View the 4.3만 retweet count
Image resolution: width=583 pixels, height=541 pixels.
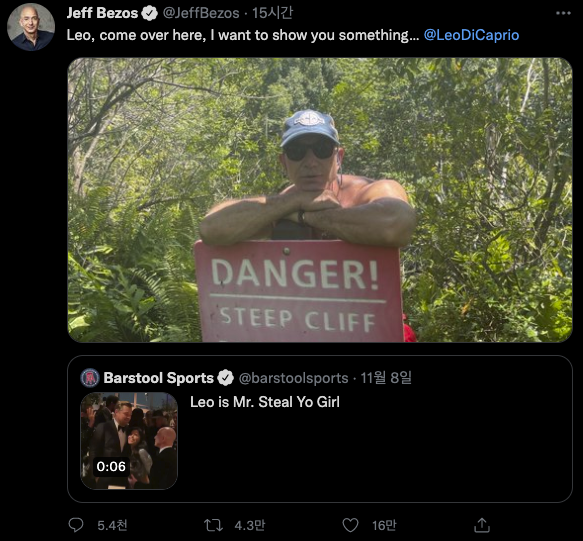point(250,525)
